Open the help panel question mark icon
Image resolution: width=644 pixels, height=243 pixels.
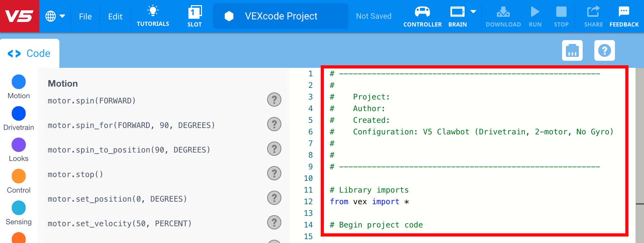coord(604,50)
